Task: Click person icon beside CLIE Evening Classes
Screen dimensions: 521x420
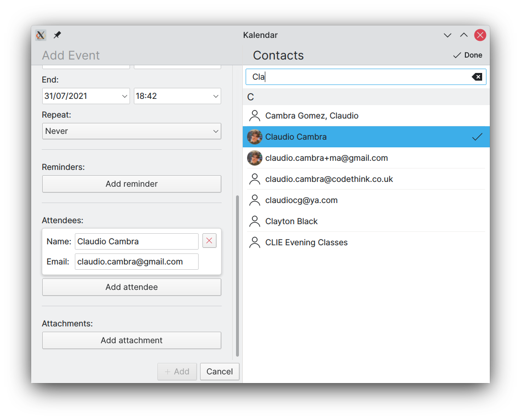Action: (255, 242)
